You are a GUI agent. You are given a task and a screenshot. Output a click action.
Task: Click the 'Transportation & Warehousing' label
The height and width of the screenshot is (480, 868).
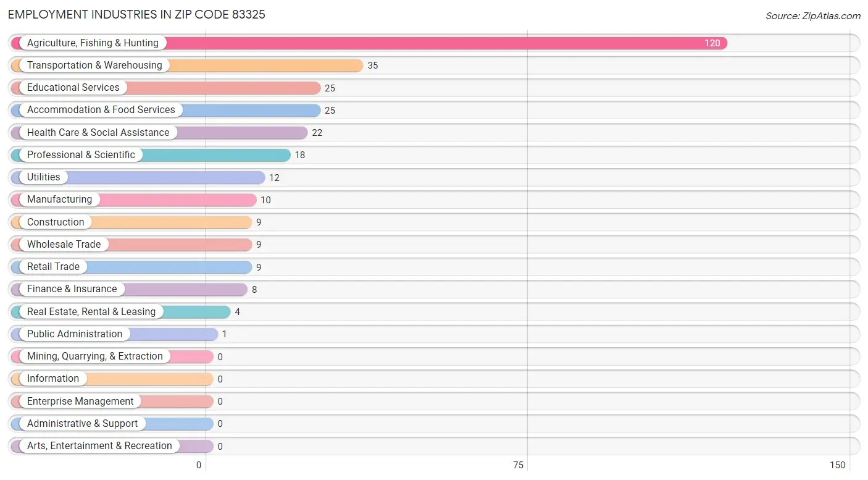click(x=94, y=65)
